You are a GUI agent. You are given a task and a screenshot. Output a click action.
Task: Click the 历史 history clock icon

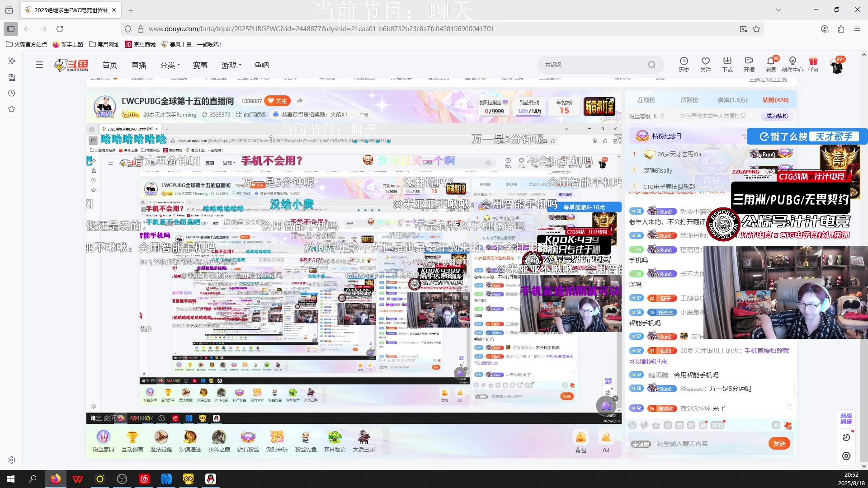(x=684, y=65)
